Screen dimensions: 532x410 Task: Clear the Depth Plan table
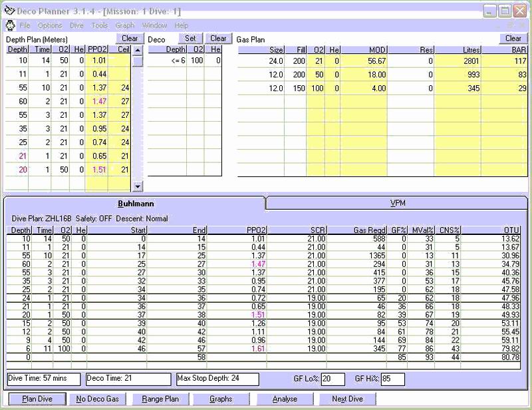130,39
